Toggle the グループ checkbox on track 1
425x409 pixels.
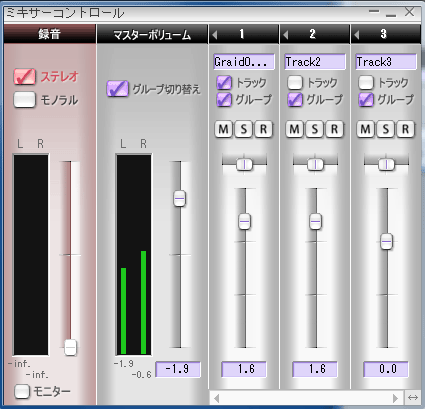coord(224,99)
